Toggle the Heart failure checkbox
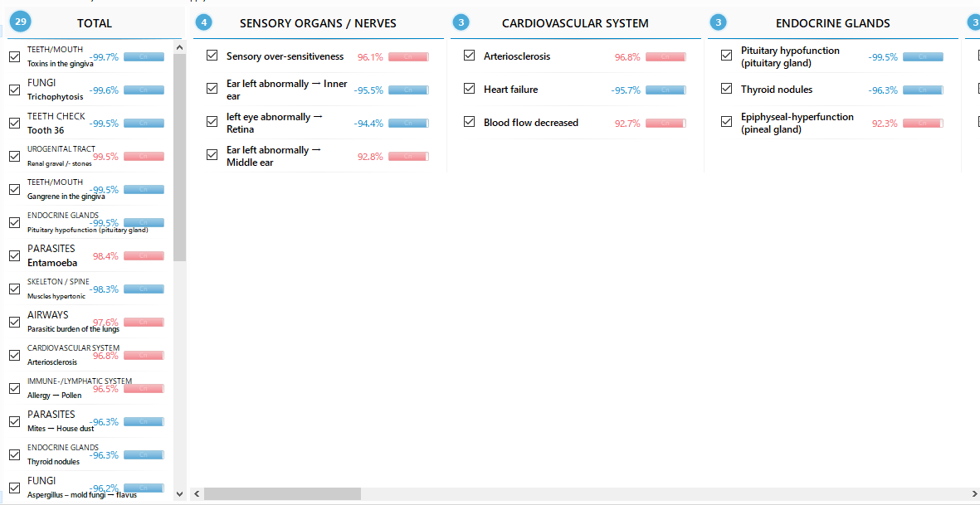The height and width of the screenshot is (505, 980). click(470, 89)
